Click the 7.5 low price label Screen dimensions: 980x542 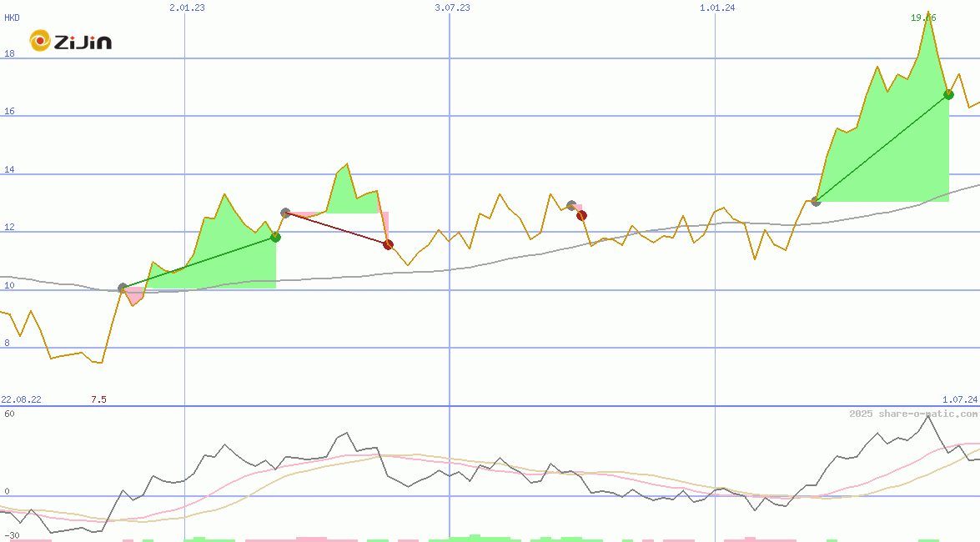tap(98, 399)
